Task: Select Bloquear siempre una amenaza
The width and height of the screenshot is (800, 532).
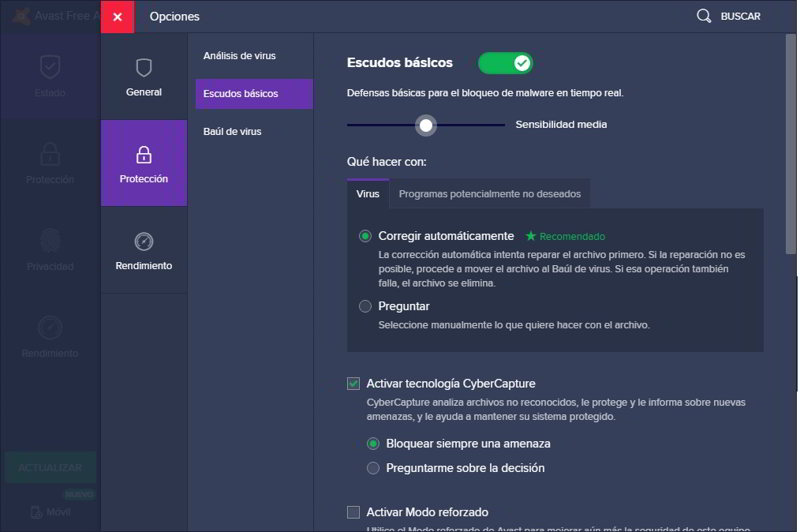Action: pyautogui.click(x=373, y=444)
